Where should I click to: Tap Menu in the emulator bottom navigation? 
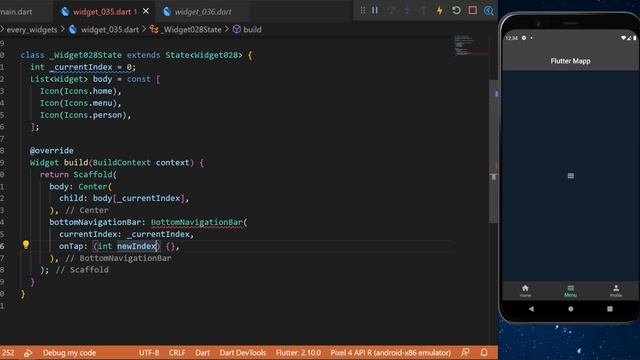coord(571,291)
